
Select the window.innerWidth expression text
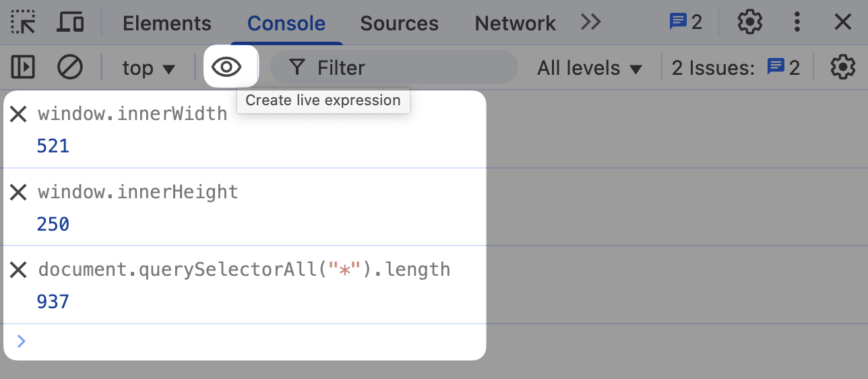(133, 114)
